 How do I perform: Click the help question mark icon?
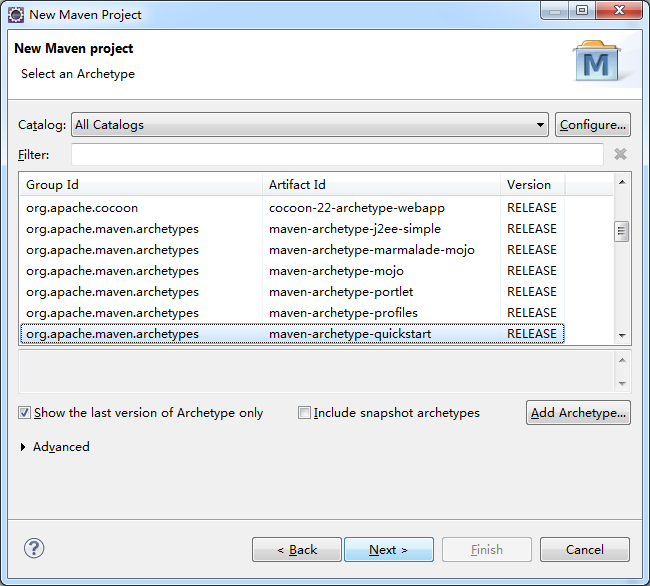(34, 549)
